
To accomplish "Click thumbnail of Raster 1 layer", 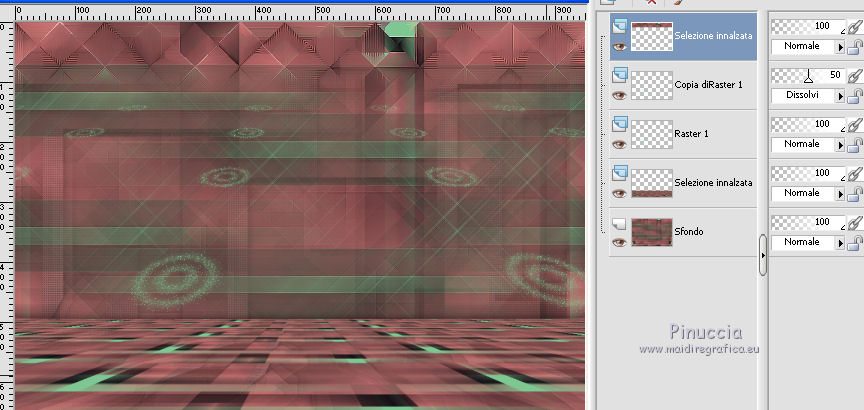I will tap(652, 134).
